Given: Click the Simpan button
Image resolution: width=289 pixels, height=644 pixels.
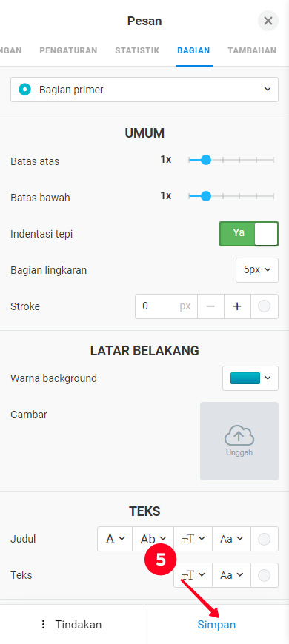Looking at the screenshot, I should tap(216, 625).
